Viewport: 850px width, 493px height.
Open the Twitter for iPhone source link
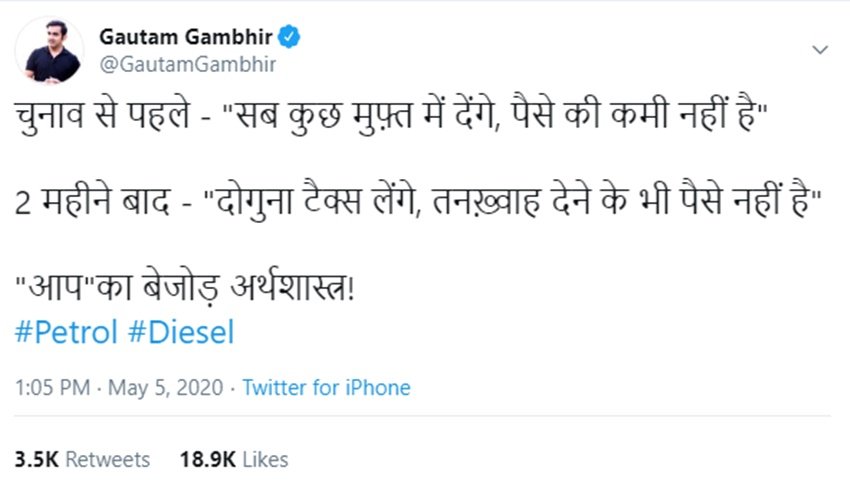(x=326, y=387)
